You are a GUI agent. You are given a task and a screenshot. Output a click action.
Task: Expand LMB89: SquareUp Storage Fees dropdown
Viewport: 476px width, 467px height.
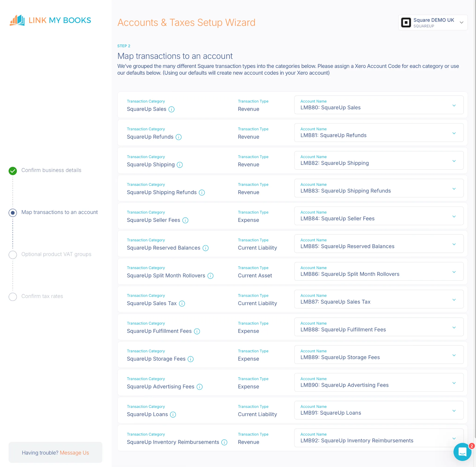(379, 354)
